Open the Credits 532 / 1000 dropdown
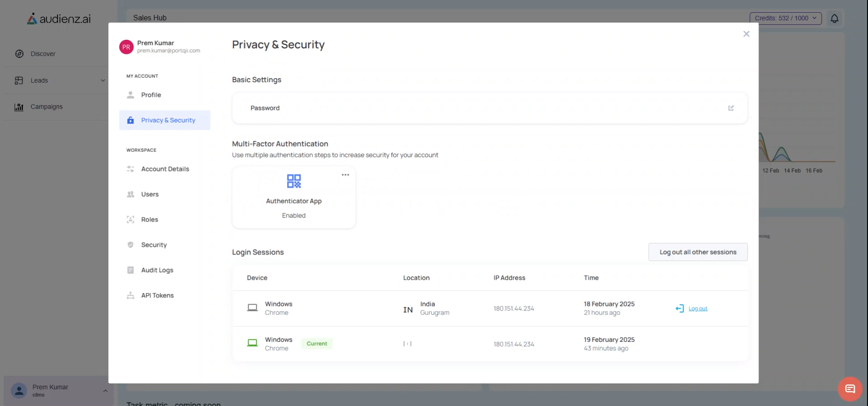 tap(786, 19)
